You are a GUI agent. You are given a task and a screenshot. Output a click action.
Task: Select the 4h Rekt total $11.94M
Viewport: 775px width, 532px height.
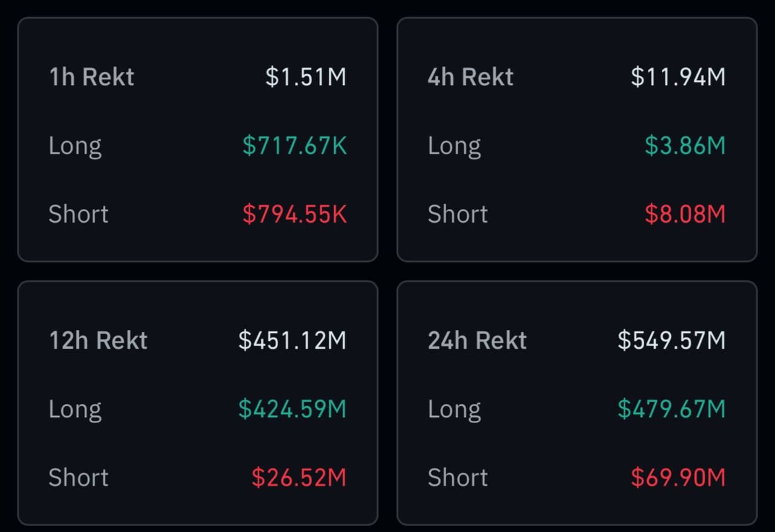click(678, 77)
